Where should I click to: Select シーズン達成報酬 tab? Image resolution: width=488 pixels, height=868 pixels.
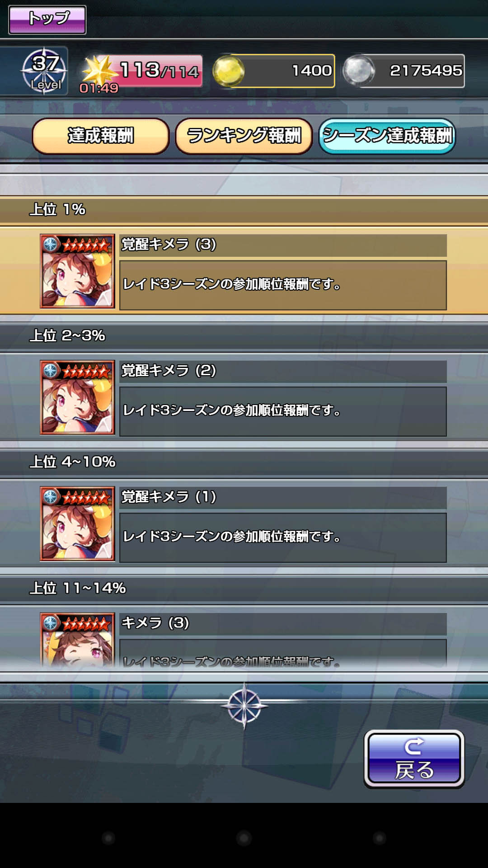[x=387, y=136]
